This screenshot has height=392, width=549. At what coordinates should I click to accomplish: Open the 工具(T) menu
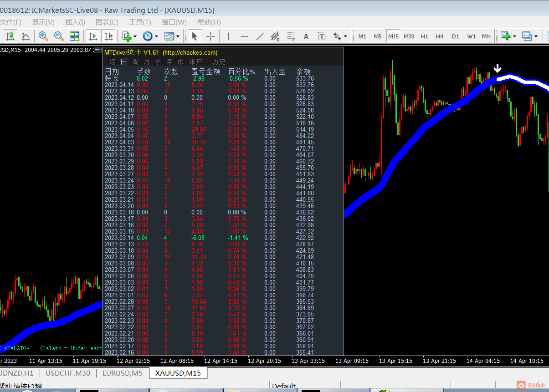tap(140, 22)
